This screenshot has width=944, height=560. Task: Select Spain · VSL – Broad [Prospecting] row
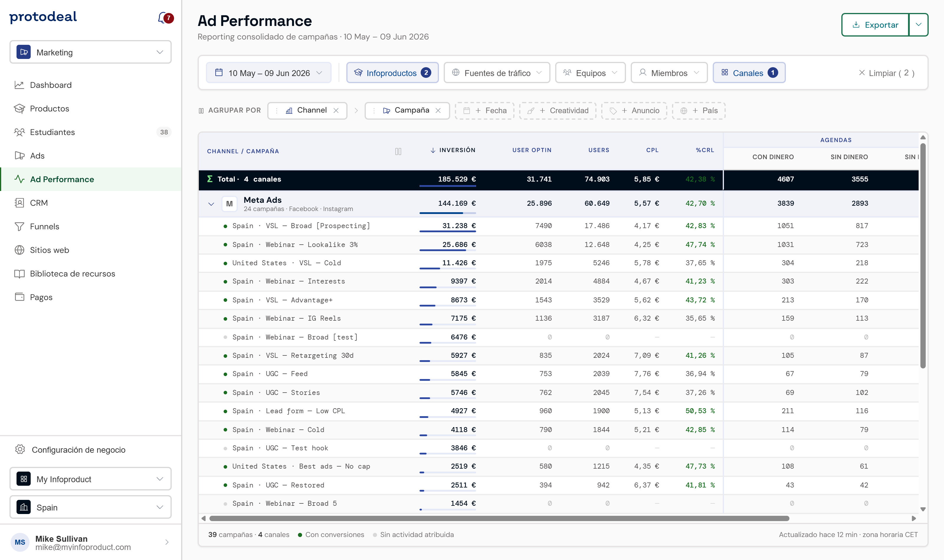[x=558, y=226]
